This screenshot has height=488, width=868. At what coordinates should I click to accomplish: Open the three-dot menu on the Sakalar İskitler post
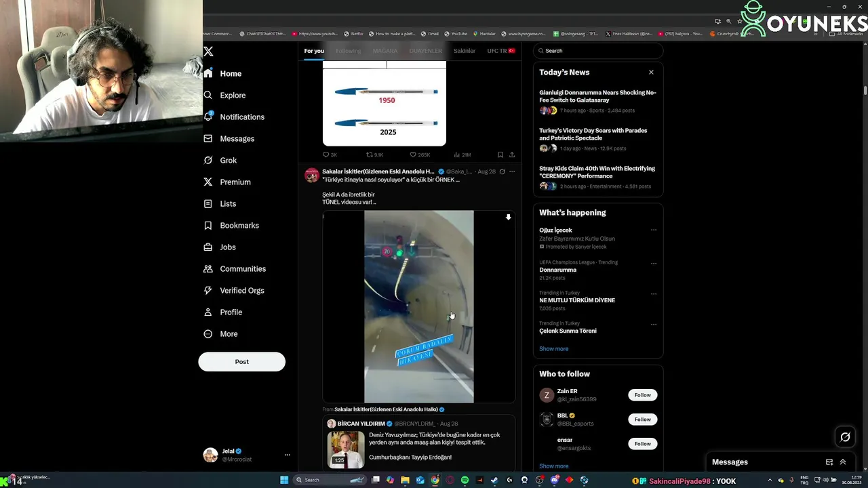[x=512, y=171]
